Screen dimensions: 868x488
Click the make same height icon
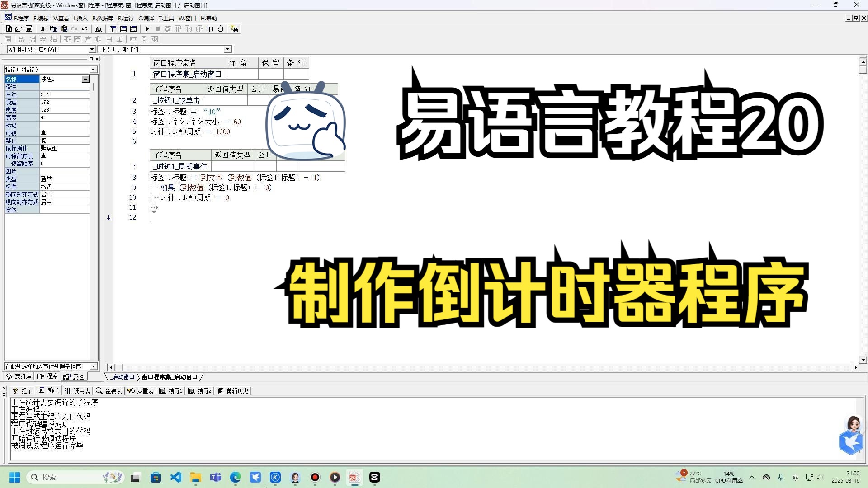pyautogui.click(x=144, y=39)
